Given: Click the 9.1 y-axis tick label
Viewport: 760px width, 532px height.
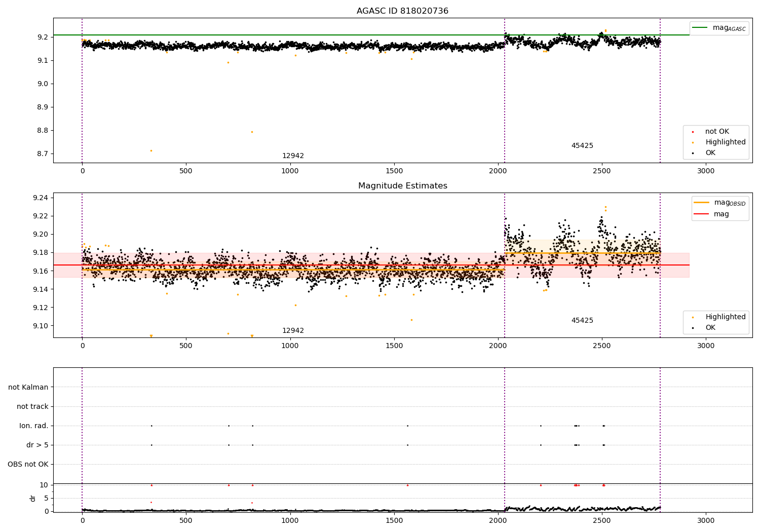Looking at the screenshot, I should pyautogui.click(x=43, y=61).
